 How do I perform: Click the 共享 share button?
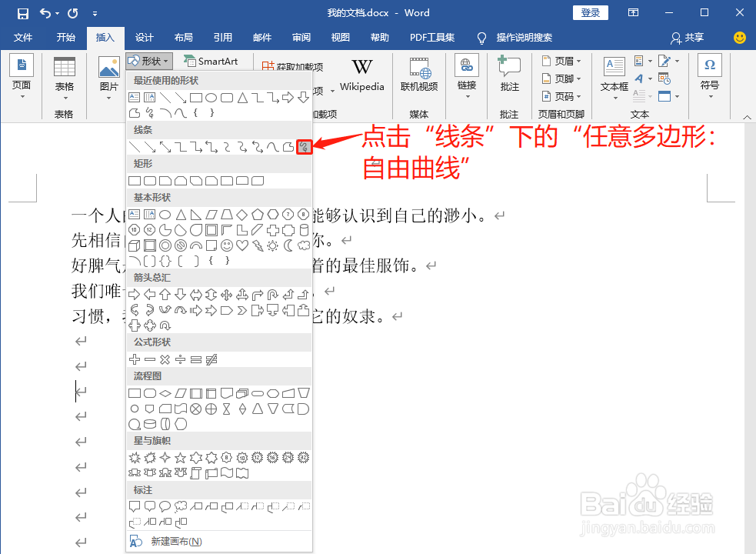coord(688,38)
